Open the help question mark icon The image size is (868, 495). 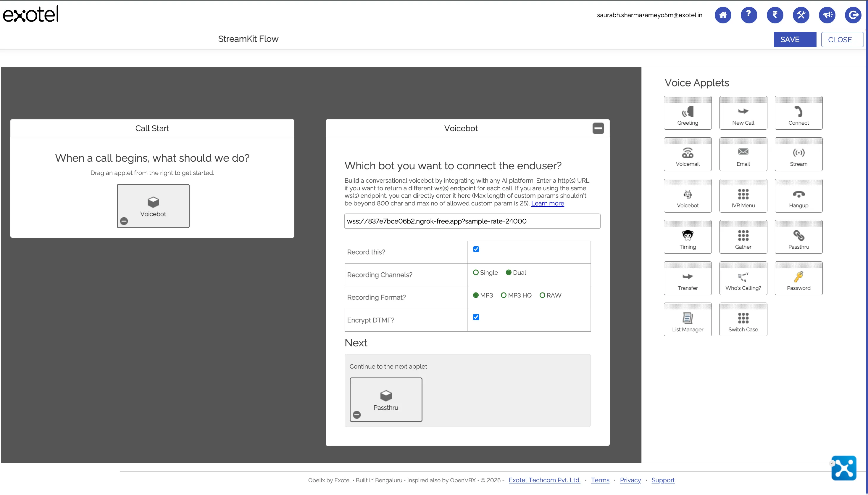(749, 15)
